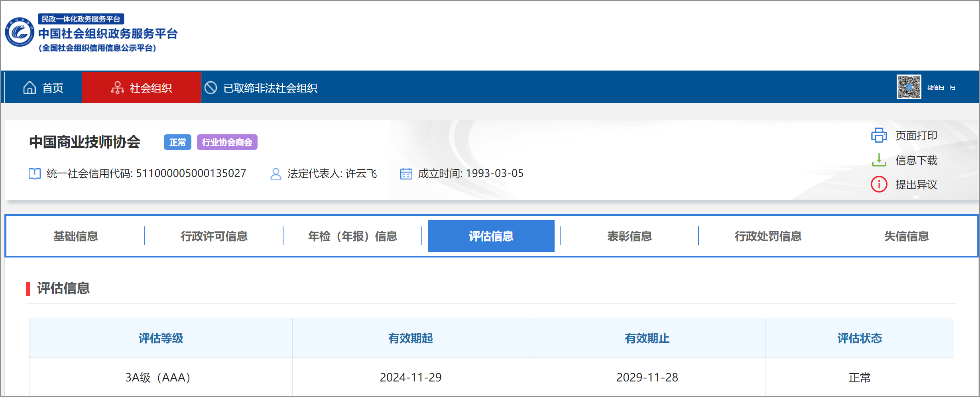Image resolution: width=980 pixels, height=397 pixels.
Task: Select the 年检（年报）信息 tab
Action: pos(352,236)
